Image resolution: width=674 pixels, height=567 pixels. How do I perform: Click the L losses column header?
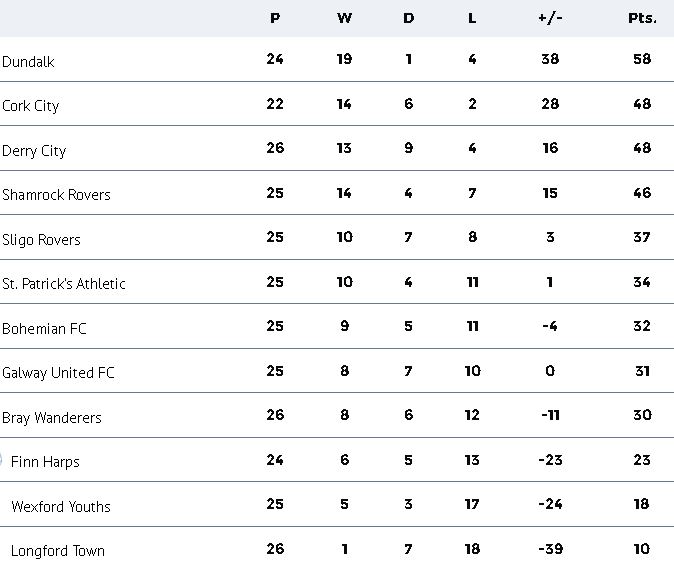coord(472,18)
